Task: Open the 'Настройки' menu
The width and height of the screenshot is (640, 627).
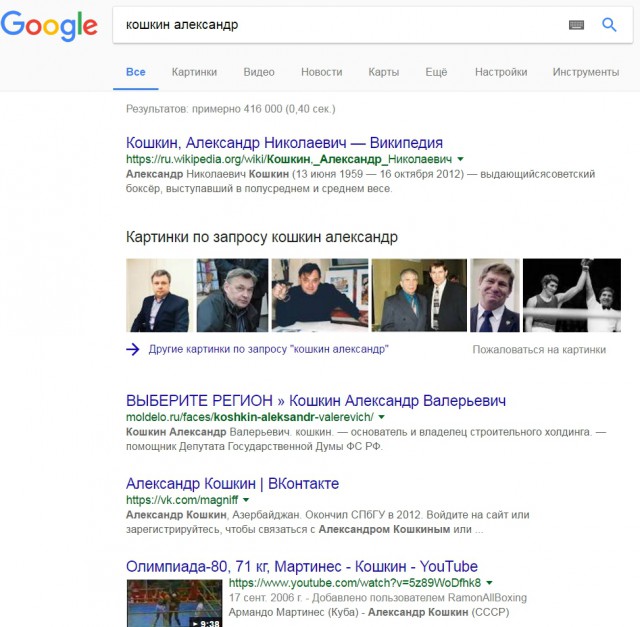Action: 501,72
